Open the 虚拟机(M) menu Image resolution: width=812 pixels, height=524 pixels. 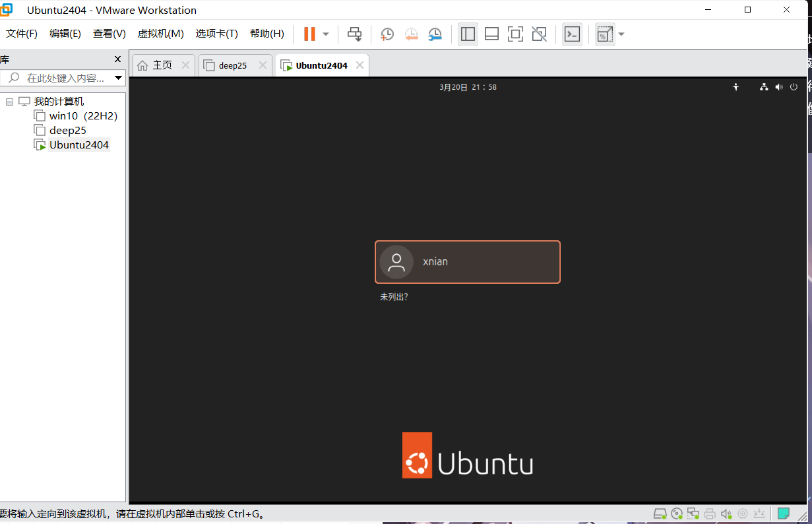(x=160, y=34)
